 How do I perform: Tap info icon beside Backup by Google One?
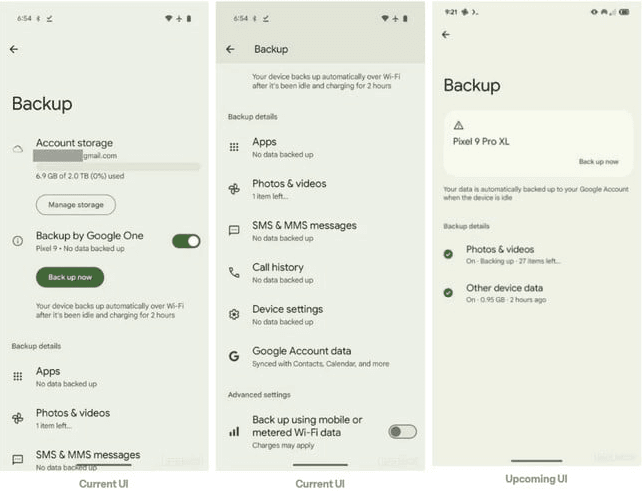click(18, 241)
